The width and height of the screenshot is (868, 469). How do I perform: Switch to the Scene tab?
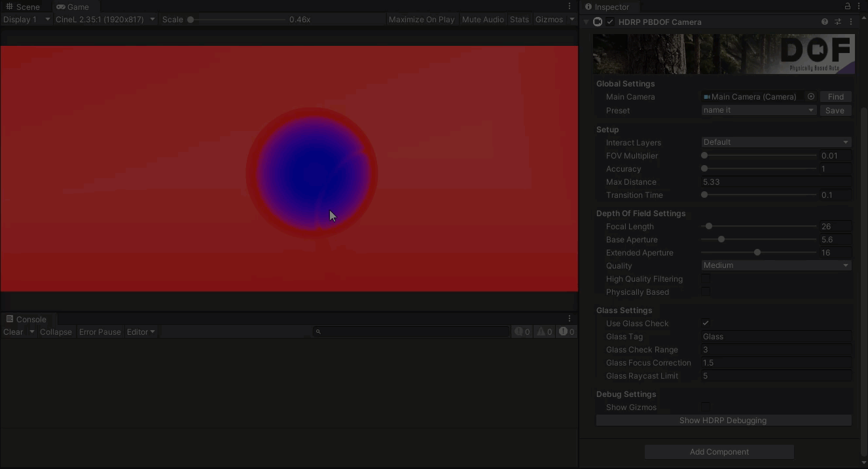pos(23,7)
